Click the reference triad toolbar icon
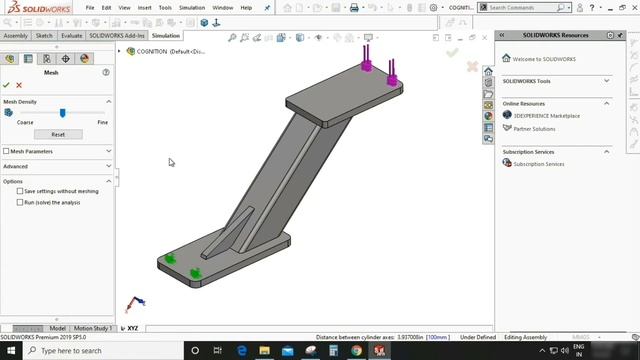 tap(216, 23)
